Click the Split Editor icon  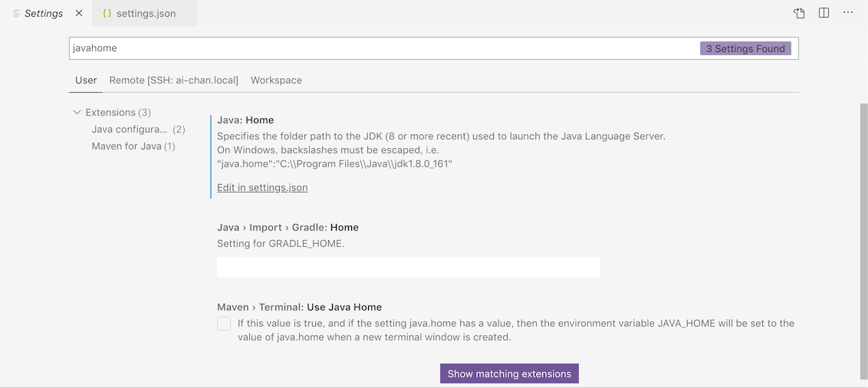[824, 13]
